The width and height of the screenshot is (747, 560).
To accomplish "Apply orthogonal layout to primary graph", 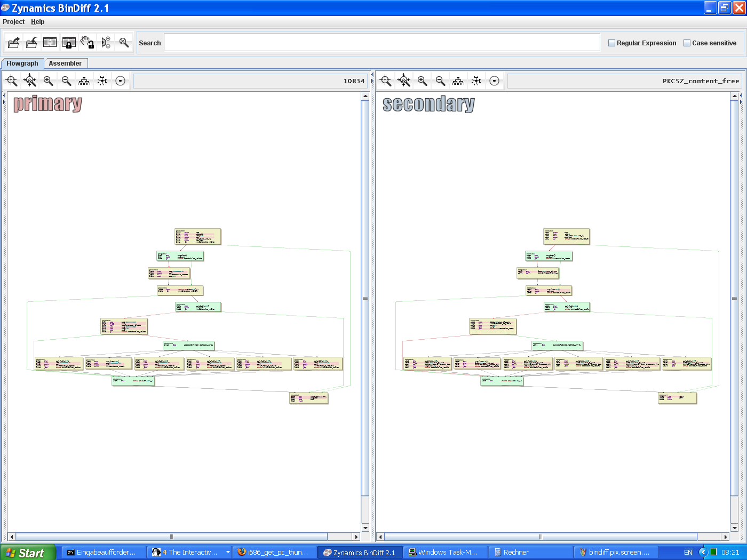I will (x=102, y=81).
